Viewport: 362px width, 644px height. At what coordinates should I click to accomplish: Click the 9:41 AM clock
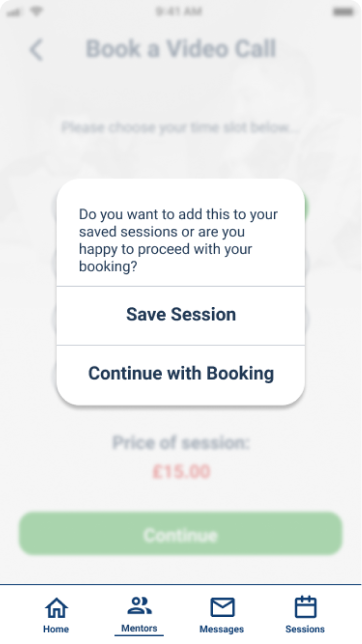(179, 11)
